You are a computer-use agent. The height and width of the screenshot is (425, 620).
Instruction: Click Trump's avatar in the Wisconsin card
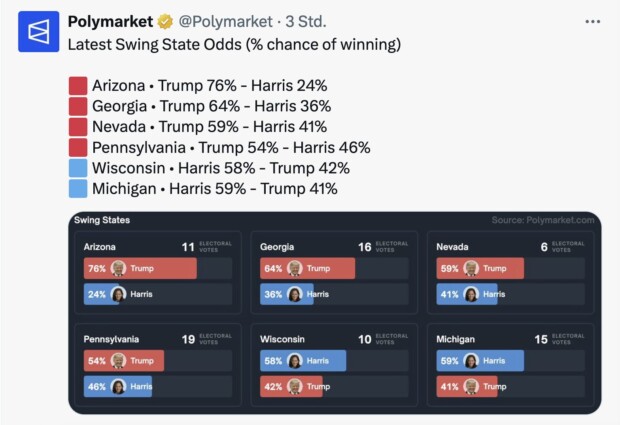(295, 387)
